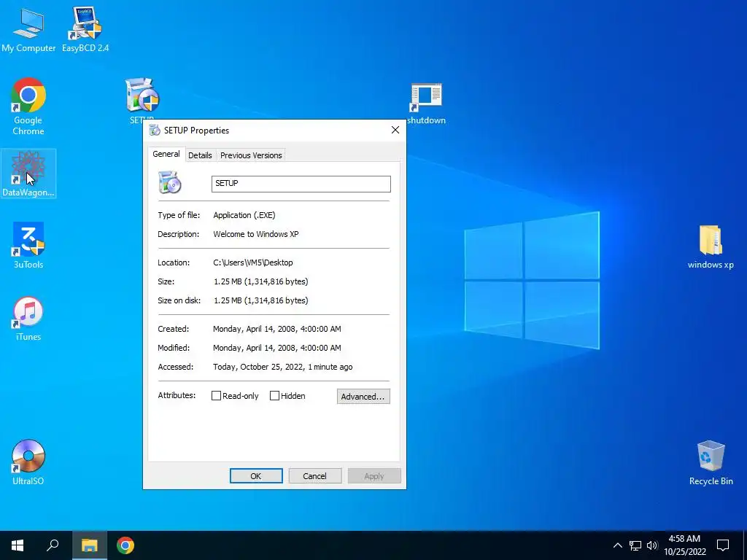The width and height of the screenshot is (747, 560).
Task: Switch to the Details tab
Action: tap(200, 155)
